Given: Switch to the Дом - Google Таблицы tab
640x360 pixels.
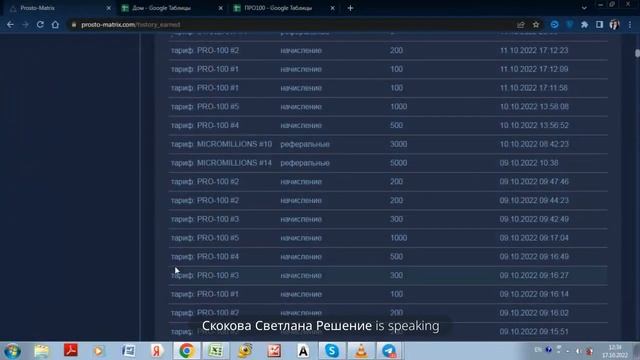Looking at the screenshot, I should click(x=171, y=8).
